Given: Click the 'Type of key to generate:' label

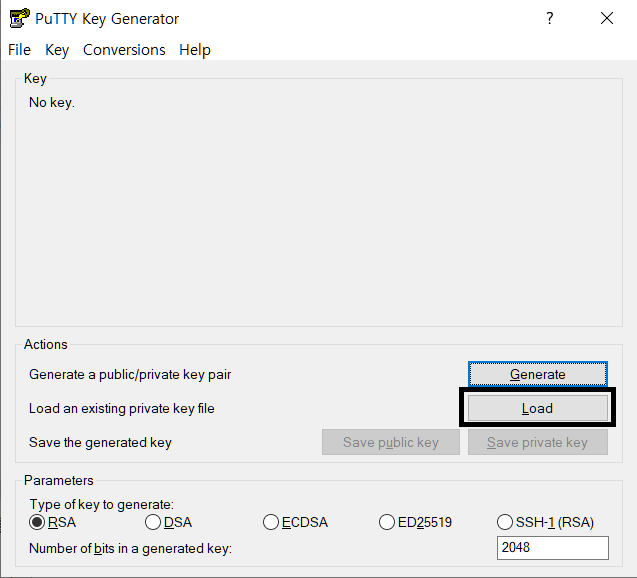Looking at the screenshot, I should tap(102, 504).
